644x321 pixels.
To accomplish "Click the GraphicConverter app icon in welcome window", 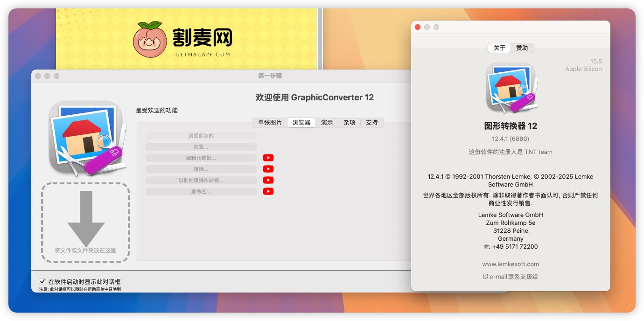I will [x=88, y=138].
